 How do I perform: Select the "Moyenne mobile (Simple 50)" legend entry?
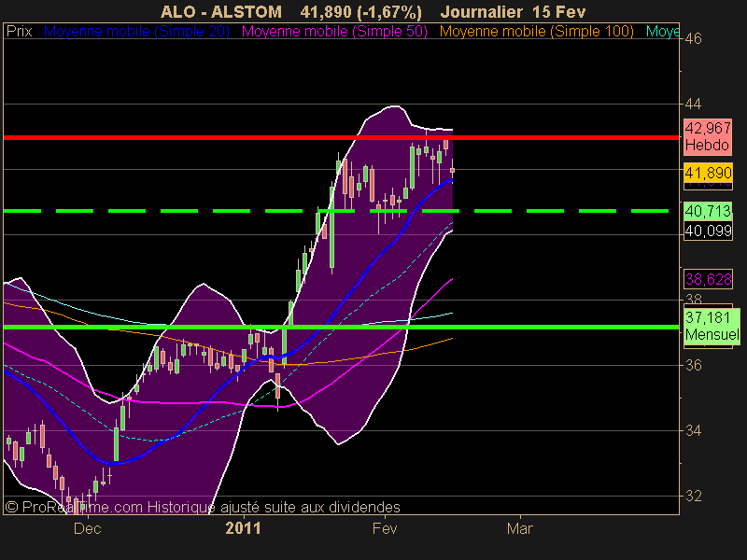coord(334,32)
